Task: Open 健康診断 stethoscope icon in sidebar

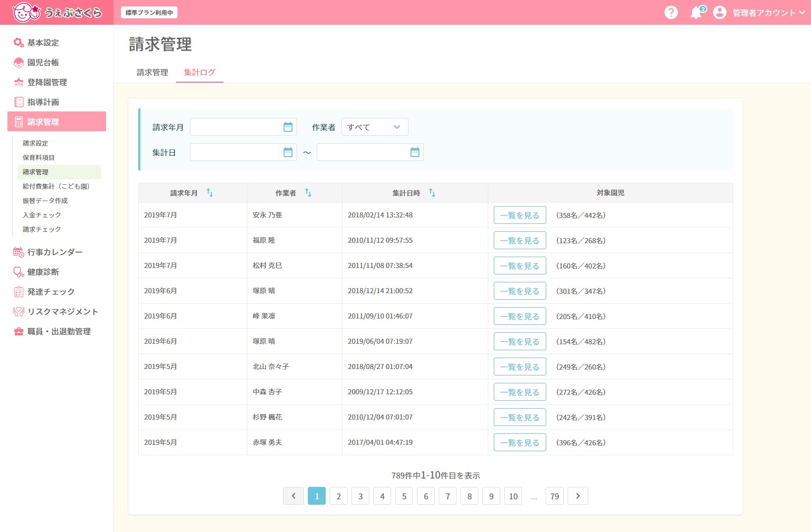Action: 19,272
